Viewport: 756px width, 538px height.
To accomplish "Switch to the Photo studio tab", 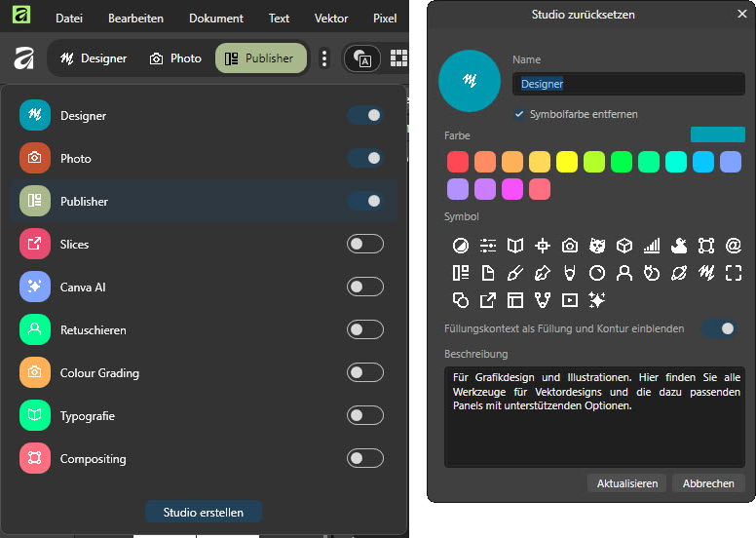I will (175, 58).
